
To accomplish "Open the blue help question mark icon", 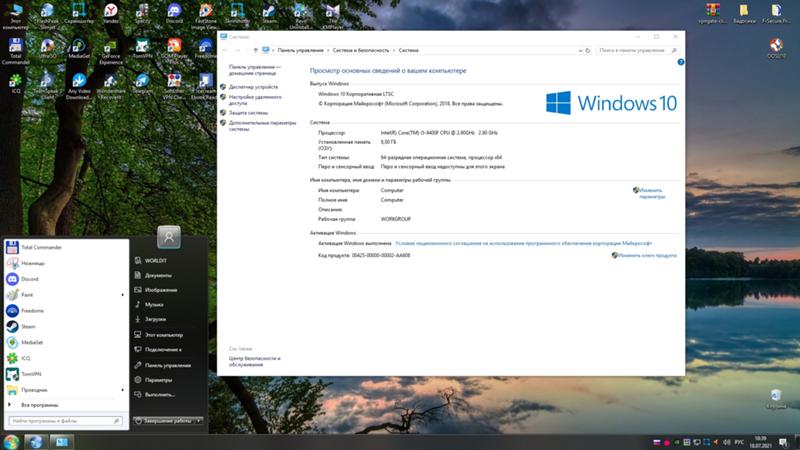I will pyautogui.click(x=681, y=62).
